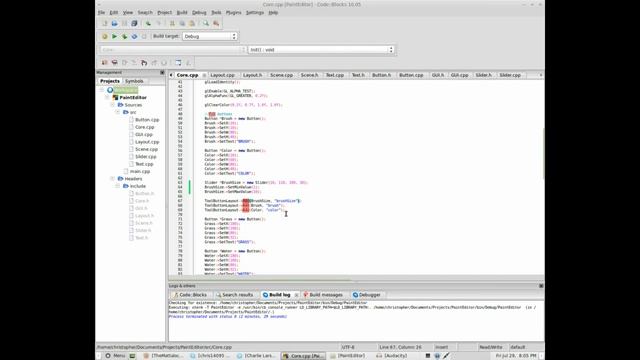
Task: Collapse the PaintEditor project node
Action: tap(107, 98)
